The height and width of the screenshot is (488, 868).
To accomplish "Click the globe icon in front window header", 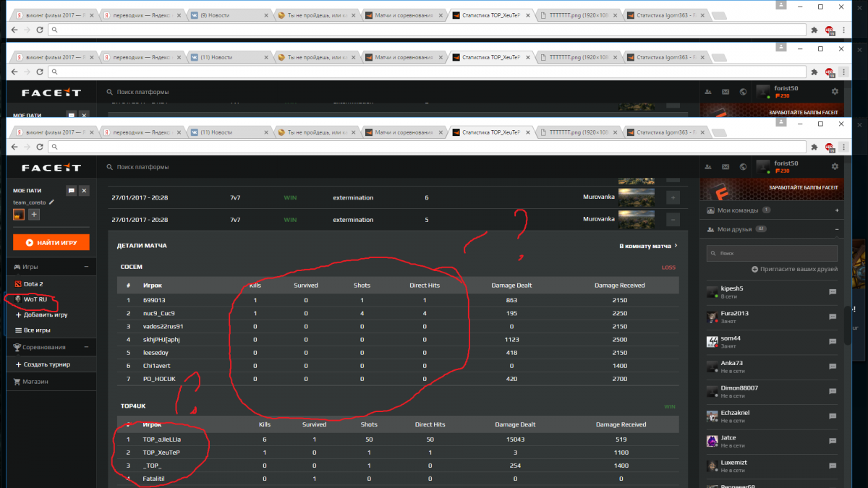I will pos(743,167).
